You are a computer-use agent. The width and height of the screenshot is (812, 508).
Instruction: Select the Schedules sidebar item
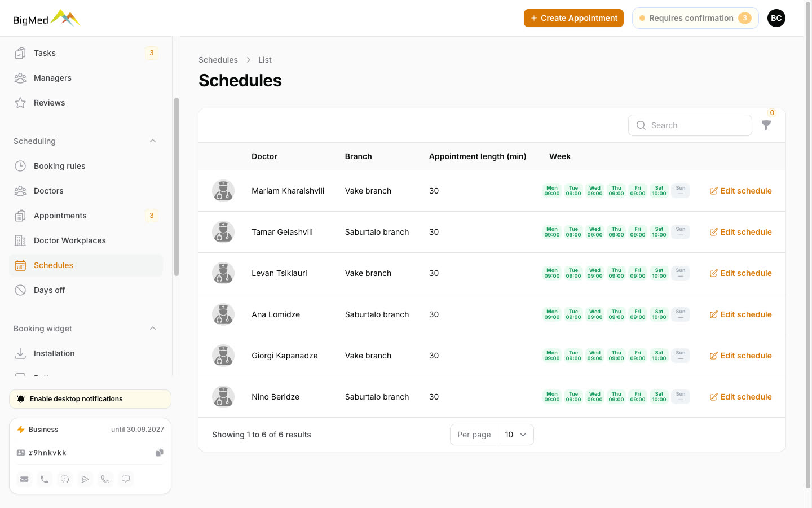tap(86, 265)
